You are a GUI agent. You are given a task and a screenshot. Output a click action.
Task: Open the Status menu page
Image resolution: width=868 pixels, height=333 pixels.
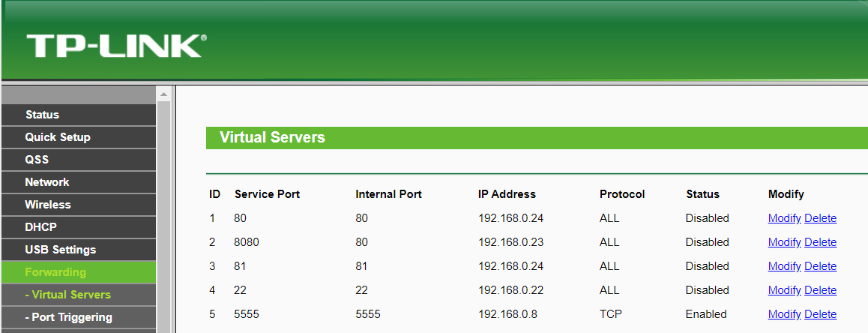(42, 115)
